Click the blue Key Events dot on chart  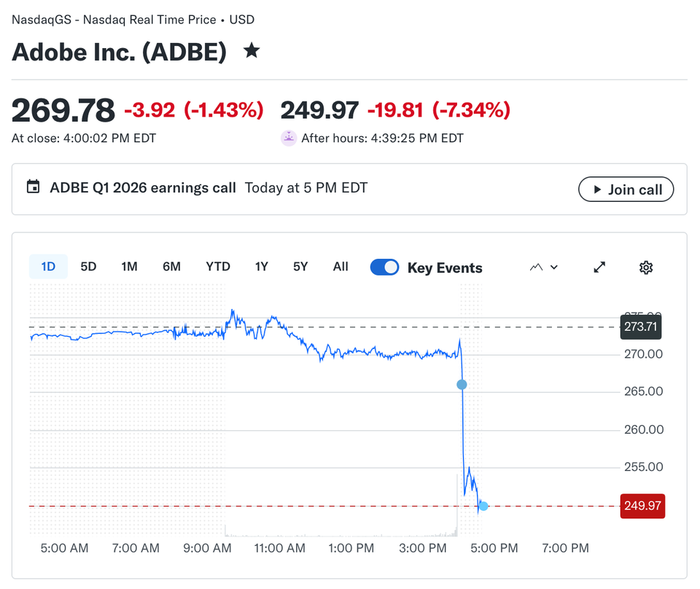coord(462,384)
